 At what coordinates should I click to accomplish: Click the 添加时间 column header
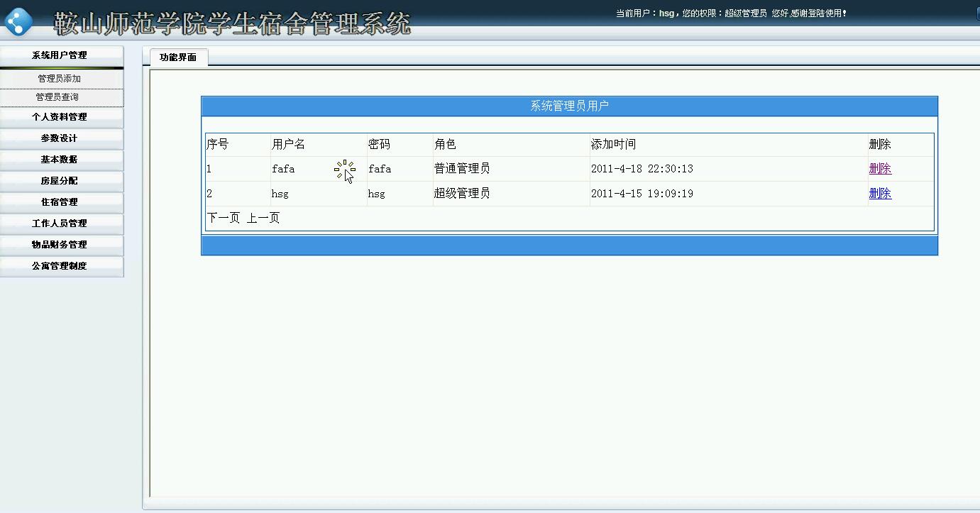click(x=614, y=145)
